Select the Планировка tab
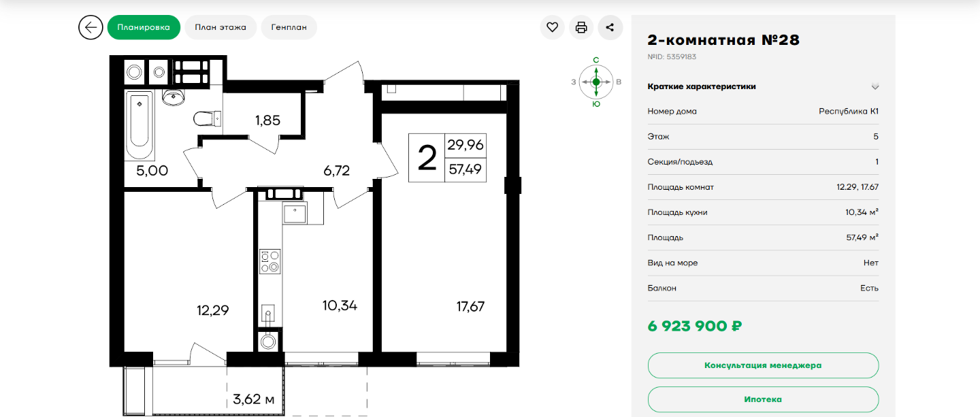 [x=144, y=28]
